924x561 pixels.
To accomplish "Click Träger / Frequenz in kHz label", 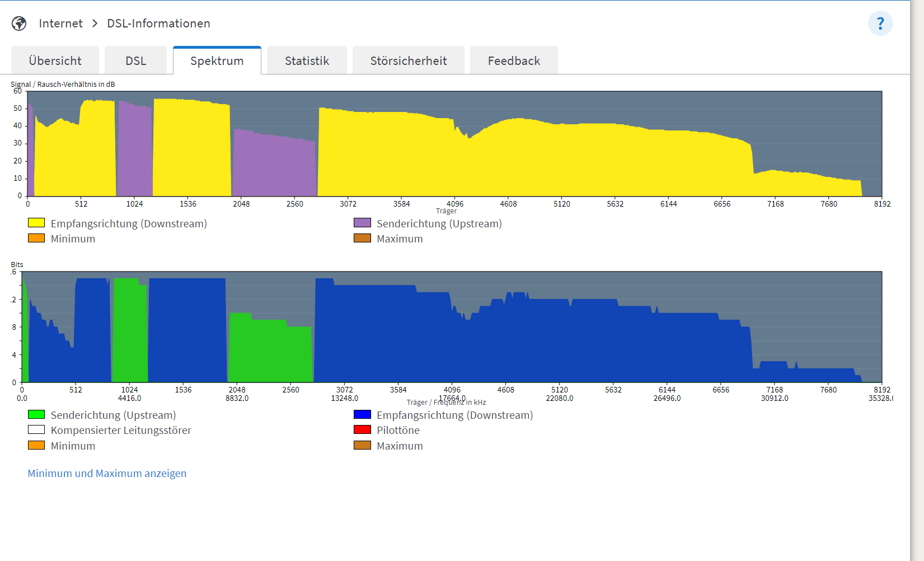I will tap(446, 403).
